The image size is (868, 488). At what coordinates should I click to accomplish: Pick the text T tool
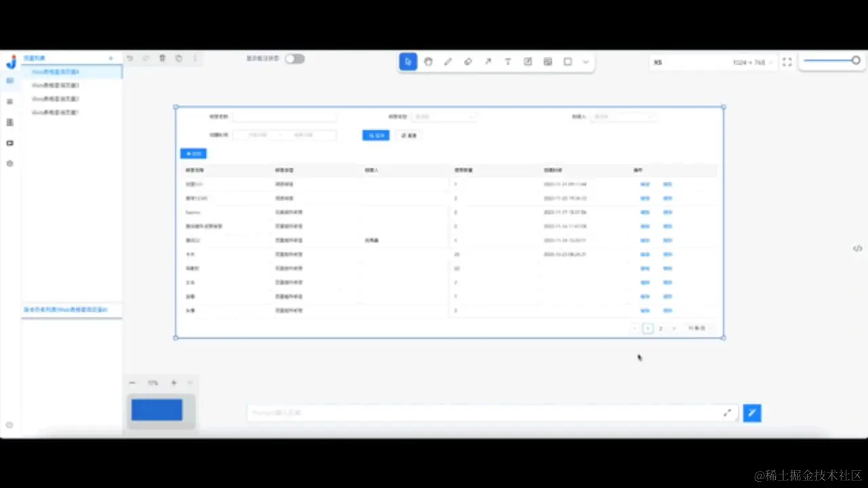pos(508,62)
